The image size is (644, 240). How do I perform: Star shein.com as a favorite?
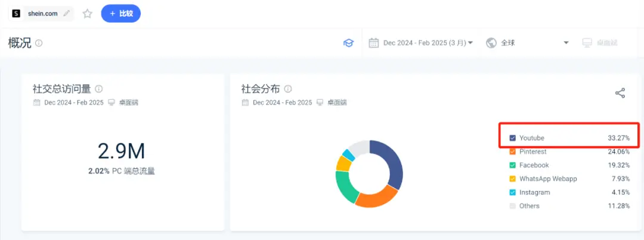coord(88,14)
